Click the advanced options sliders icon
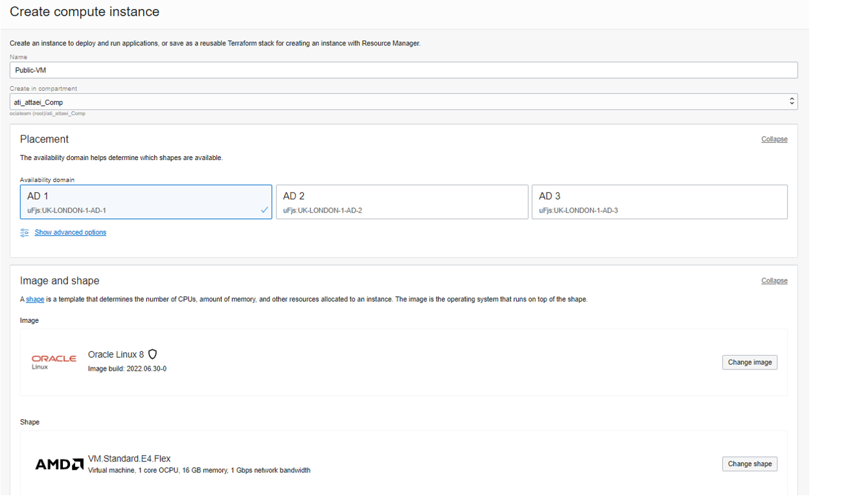The image size is (868, 501). point(25,233)
